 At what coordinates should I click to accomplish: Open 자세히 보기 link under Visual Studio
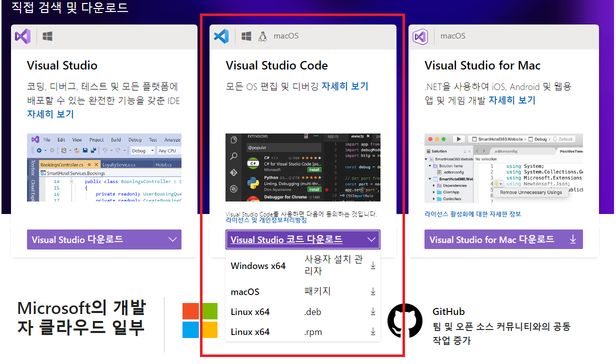tap(50, 114)
